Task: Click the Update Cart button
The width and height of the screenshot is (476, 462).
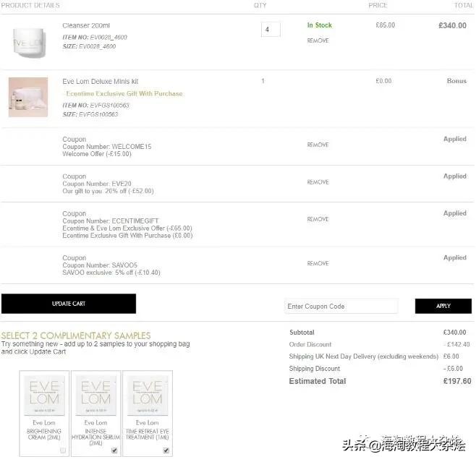Action: [x=69, y=304]
